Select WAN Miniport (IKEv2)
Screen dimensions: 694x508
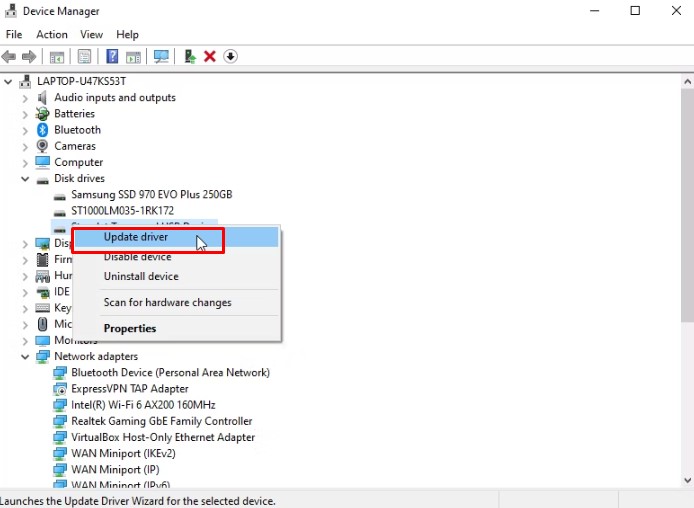pos(123,454)
